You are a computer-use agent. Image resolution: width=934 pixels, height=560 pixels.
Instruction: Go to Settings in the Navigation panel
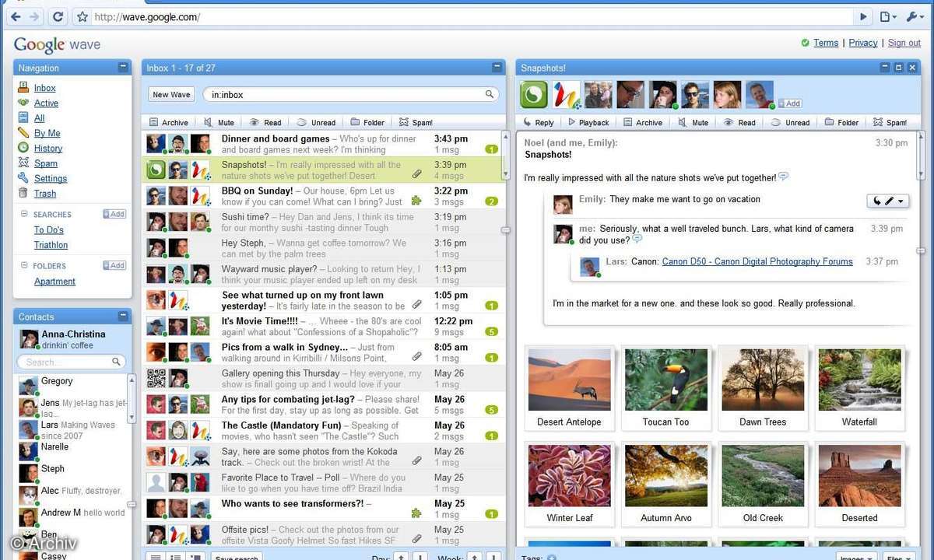point(50,178)
